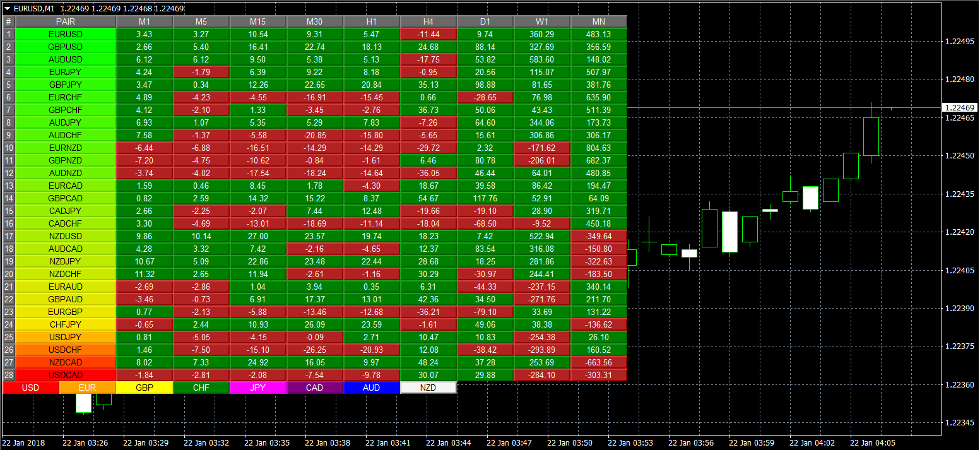This screenshot has width=980, height=450.
Task: Open the USDCAD pair row label
Action: pyautogui.click(x=66, y=375)
